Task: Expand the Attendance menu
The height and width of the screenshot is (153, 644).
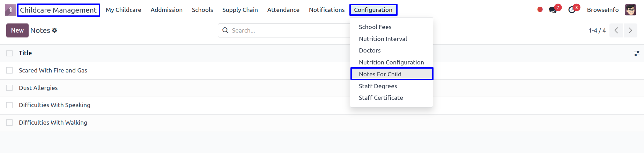Action: click(283, 10)
